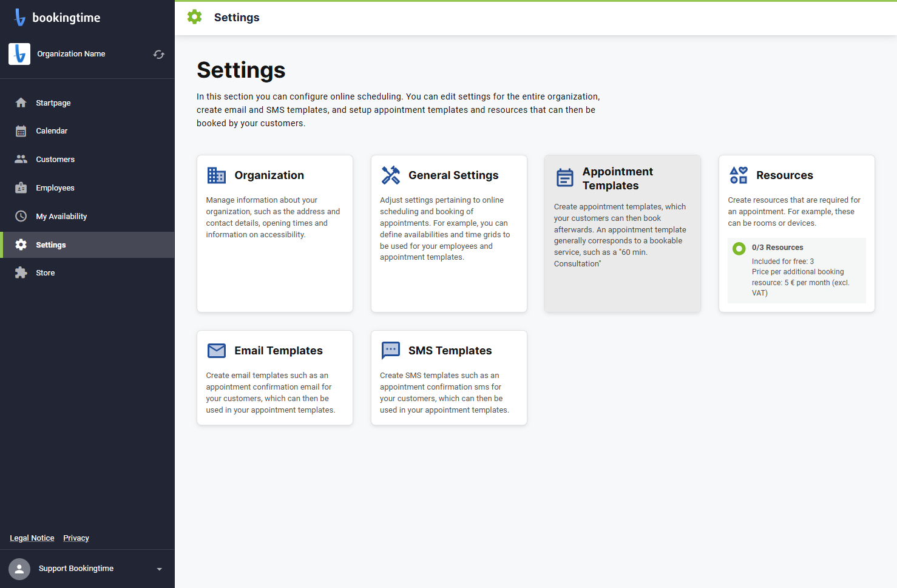Open the Organization settings card title
The width and height of the screenshot is (897, 588).
[269, 175]
